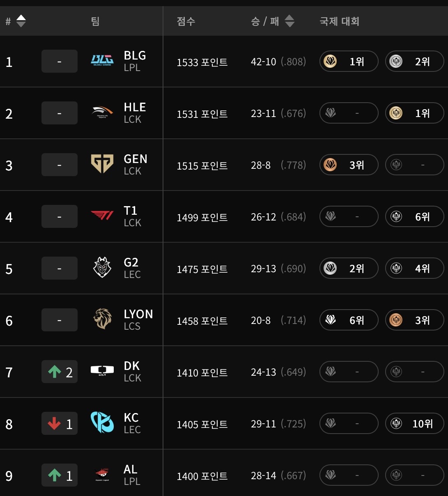Click KC's 10위 tournament badge
448x496 pixels.
414,423
